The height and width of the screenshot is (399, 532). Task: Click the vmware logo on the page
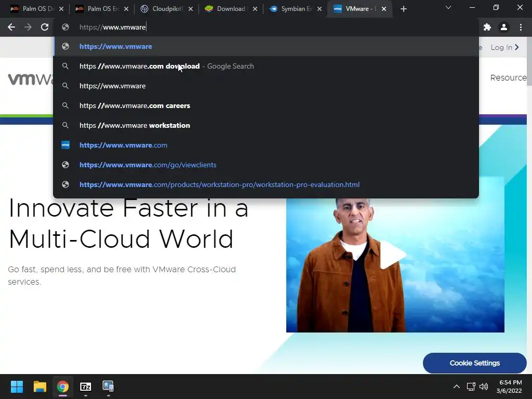tap(31, 79)
